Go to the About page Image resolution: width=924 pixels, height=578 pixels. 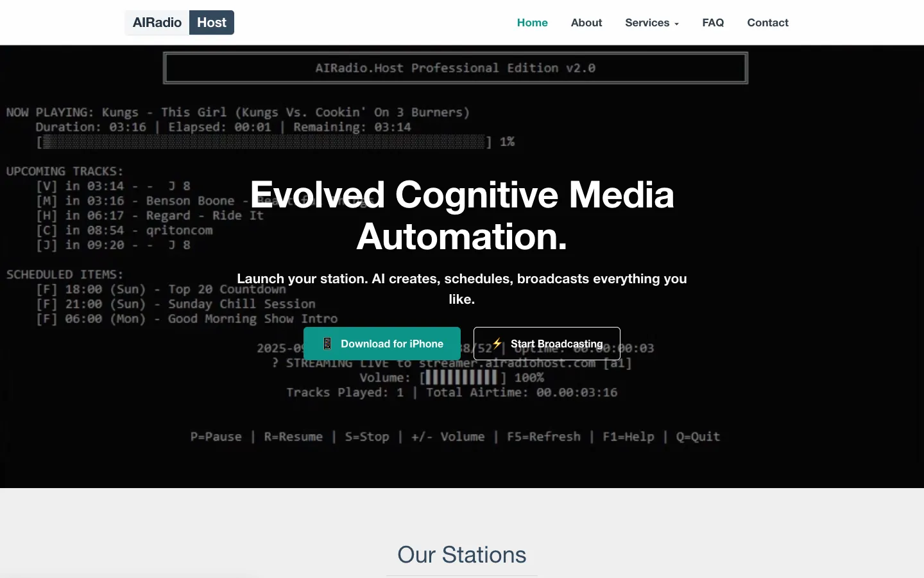coord(586,22)
